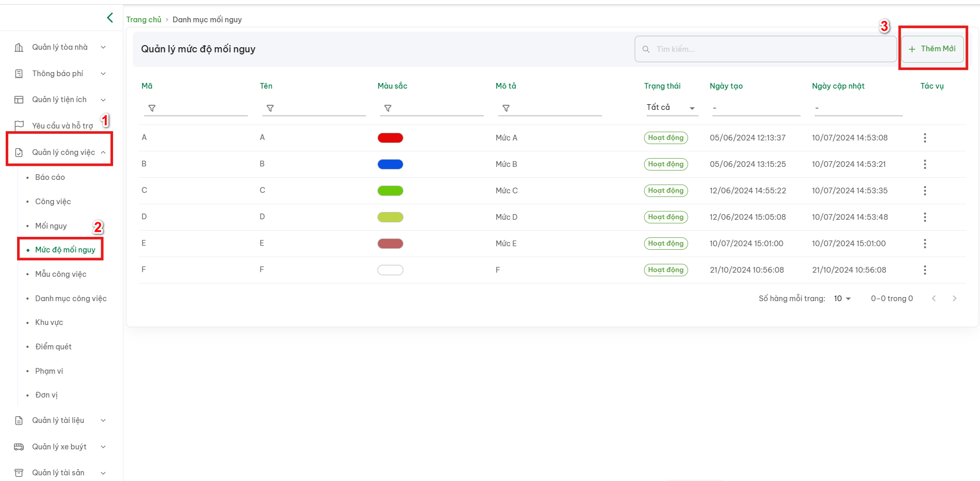The width and height of the screenshot is (980, 481).
Task: Click the Mã column header
Action: pyautogui.click(x=147, y=86)
